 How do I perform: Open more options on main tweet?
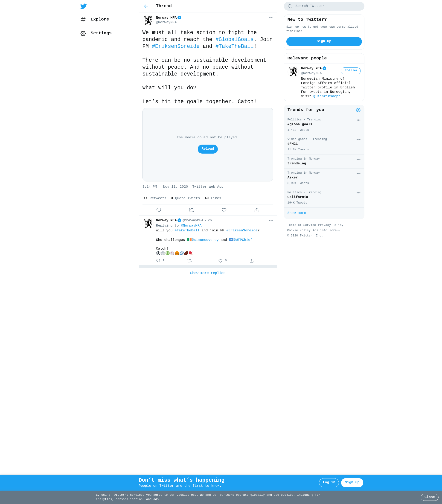click(271, 17)
